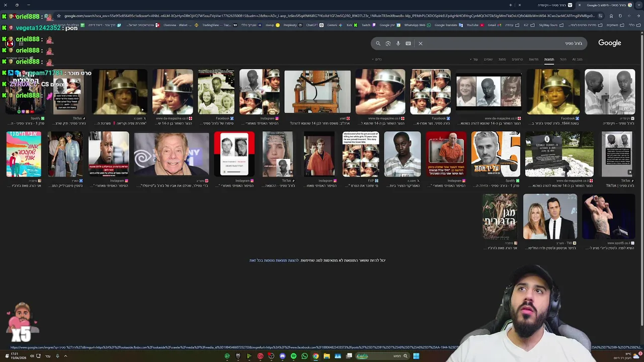The image size is (644, 362).
Task: Open the on-screen keyboard icon in the search box
Action: (408, 43)
